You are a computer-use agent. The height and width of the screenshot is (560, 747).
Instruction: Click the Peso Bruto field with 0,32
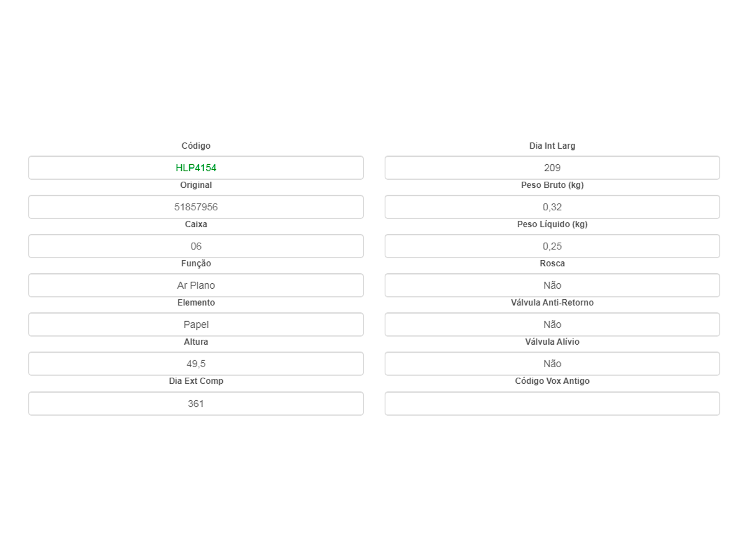552,207
